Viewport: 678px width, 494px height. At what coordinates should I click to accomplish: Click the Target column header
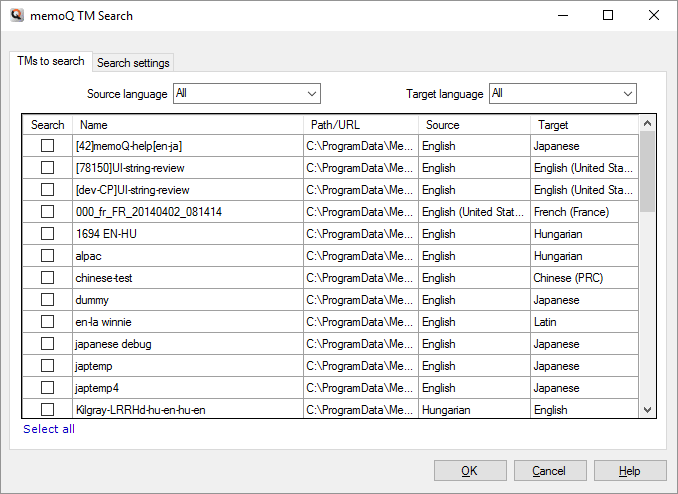pos(582,125)
